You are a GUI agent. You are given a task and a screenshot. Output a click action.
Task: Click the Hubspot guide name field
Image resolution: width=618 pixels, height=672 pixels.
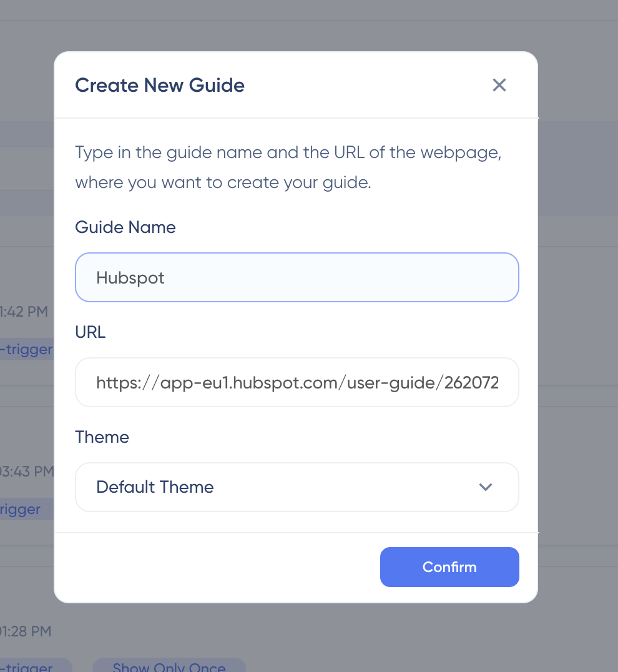click(x=297, y=277)
